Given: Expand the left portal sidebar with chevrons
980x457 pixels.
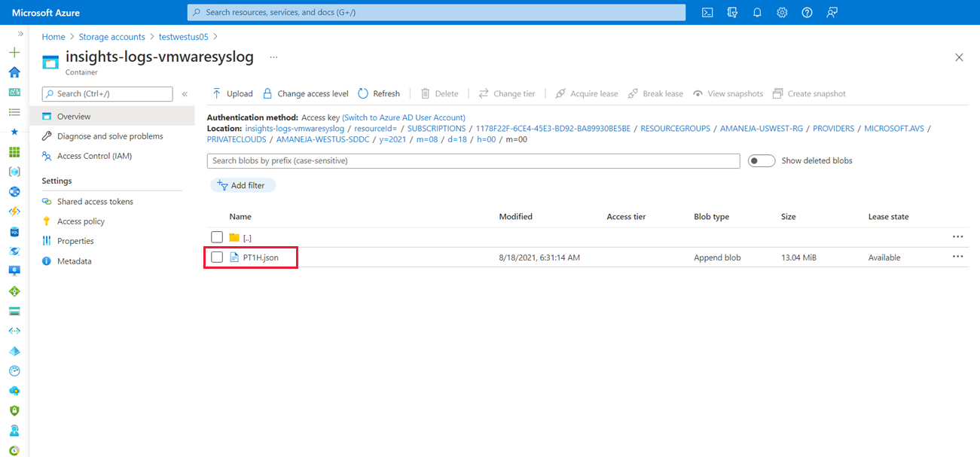Looking at the screenshot, I should pos(20,34).
